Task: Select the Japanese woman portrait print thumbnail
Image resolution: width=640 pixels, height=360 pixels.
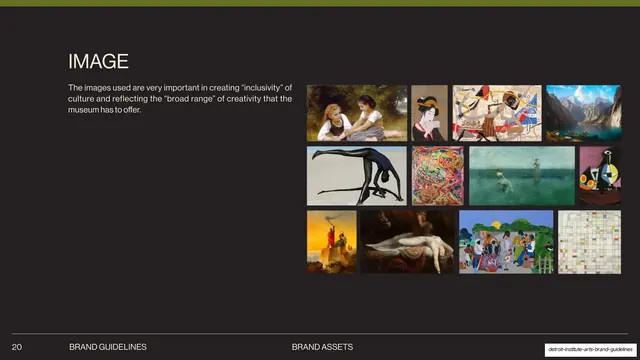Action: tap(429, 113)
